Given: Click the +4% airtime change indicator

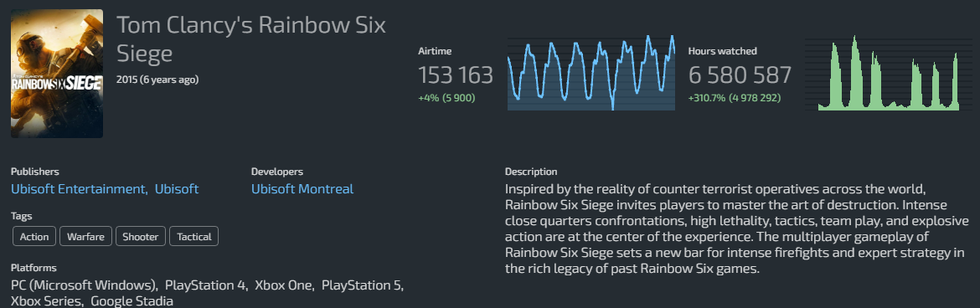Looking at the screenshot, I should pyautogui.click(x=446, y=98).
